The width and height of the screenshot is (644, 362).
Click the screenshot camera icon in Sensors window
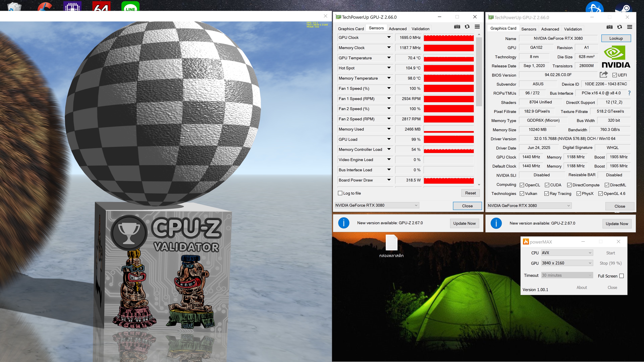pyautogui.click(x=457, y=27)
